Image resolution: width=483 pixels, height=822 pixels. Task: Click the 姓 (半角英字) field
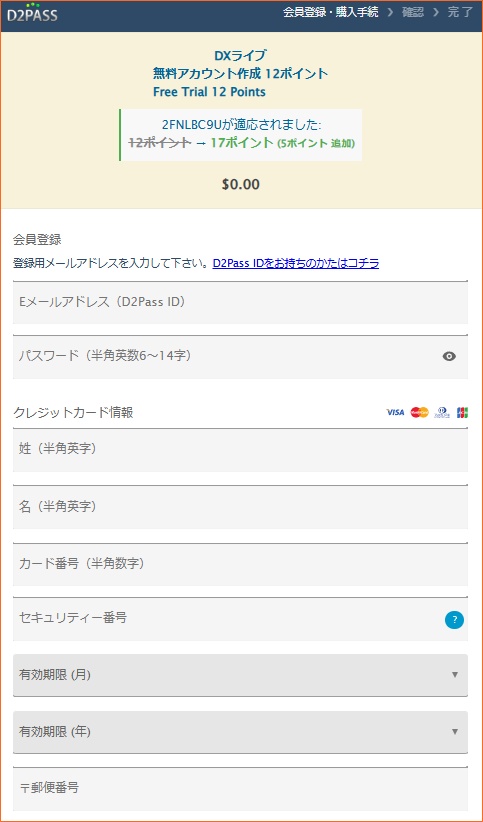click(240, 450)
